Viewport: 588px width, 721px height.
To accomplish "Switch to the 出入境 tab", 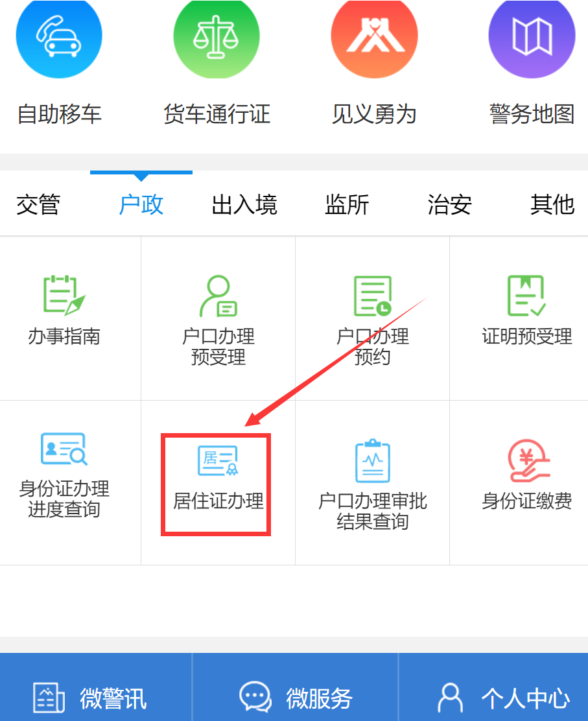I will point(244,205).
